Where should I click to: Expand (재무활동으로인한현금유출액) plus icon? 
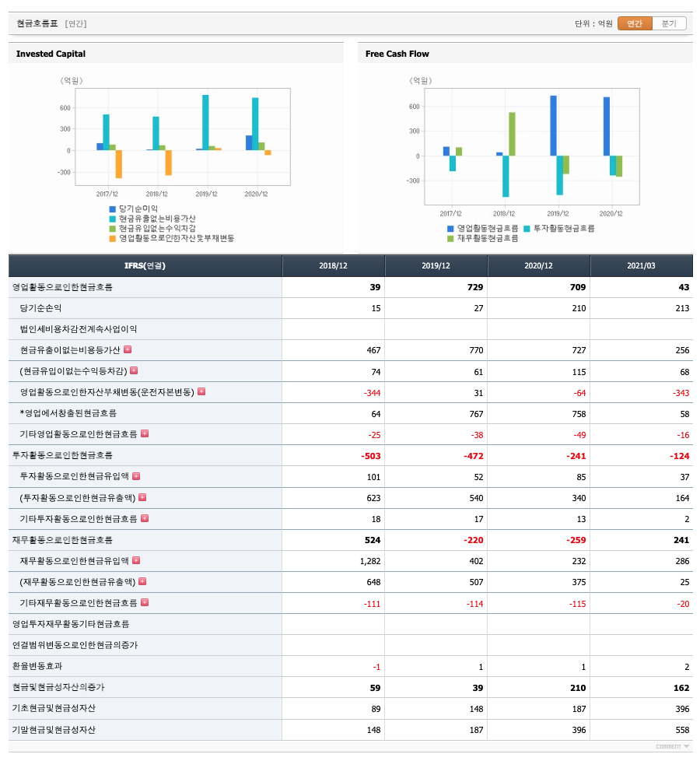click(142, 581)
